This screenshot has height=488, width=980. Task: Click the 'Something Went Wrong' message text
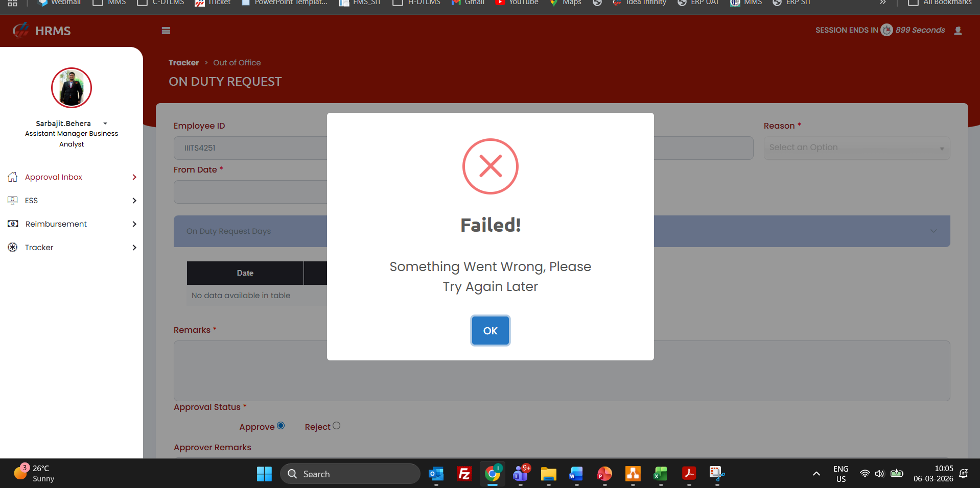tap(491, 277)
